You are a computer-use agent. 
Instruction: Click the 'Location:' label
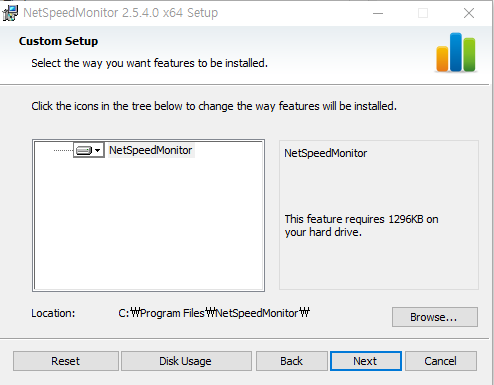pos(53,313)
